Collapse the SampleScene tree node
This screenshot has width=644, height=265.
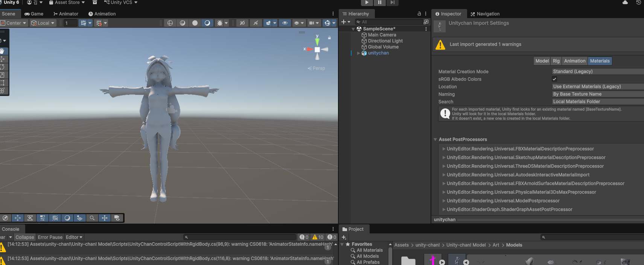click(353, 29)
